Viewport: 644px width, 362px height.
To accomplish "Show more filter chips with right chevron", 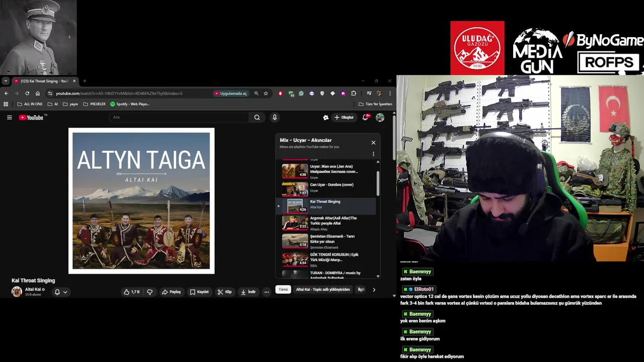I will tap(374, 290).
